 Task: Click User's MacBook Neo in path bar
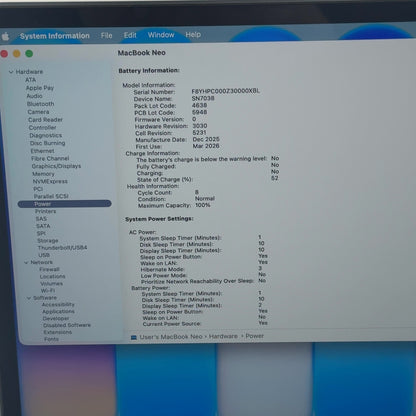pos(171,337)
